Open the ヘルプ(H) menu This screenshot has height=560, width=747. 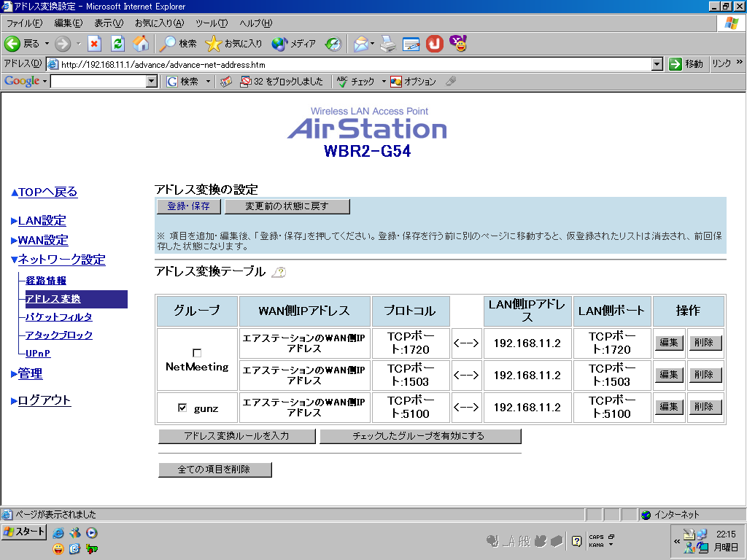click(256, 23)
